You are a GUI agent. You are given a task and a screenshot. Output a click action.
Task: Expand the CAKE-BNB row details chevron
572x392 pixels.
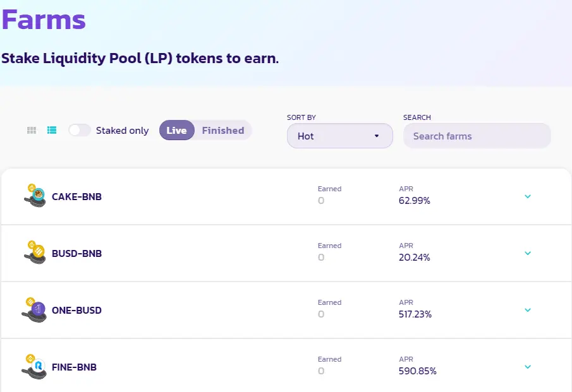coord(528,196)
